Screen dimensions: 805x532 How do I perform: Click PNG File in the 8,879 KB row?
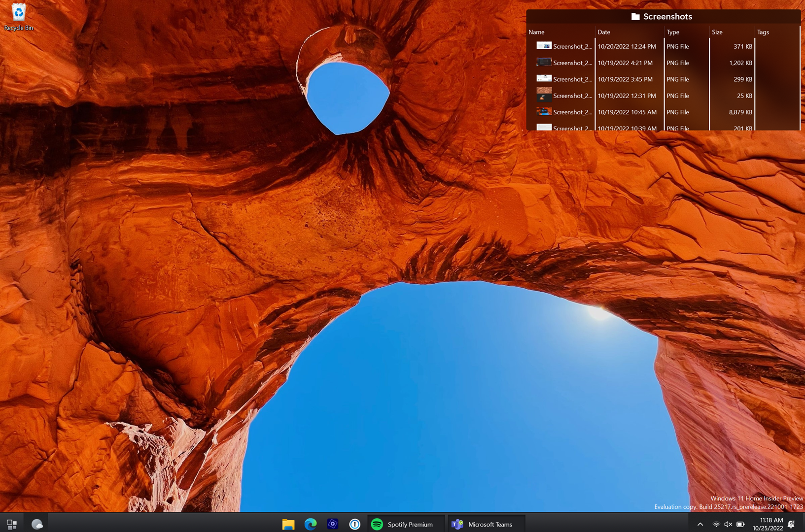(678, 112)
